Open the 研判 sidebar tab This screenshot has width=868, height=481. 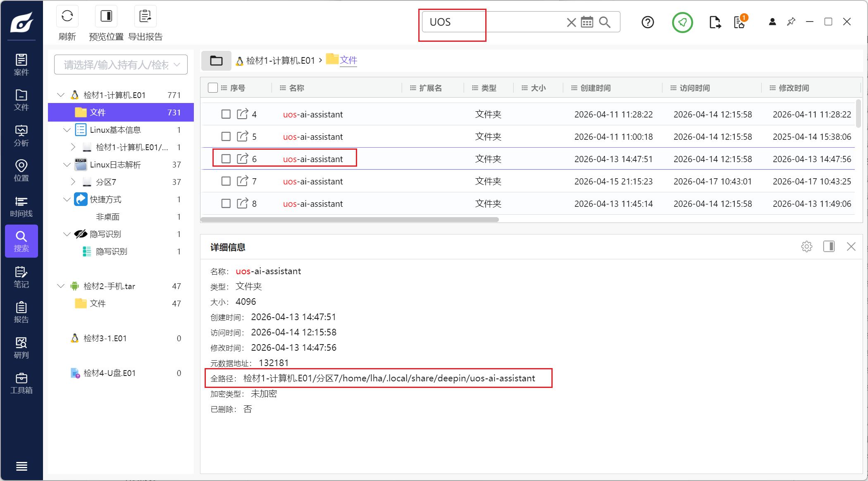[21, 348]
